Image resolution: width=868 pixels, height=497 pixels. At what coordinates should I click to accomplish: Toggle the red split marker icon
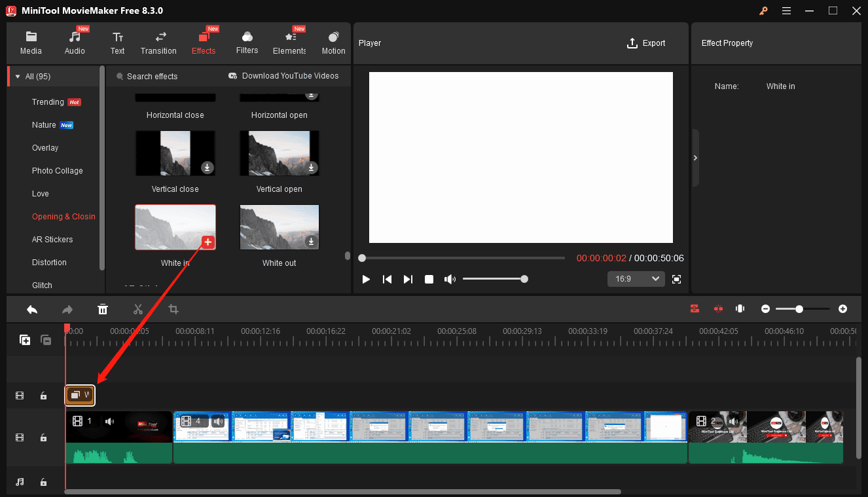click(718, 308)
